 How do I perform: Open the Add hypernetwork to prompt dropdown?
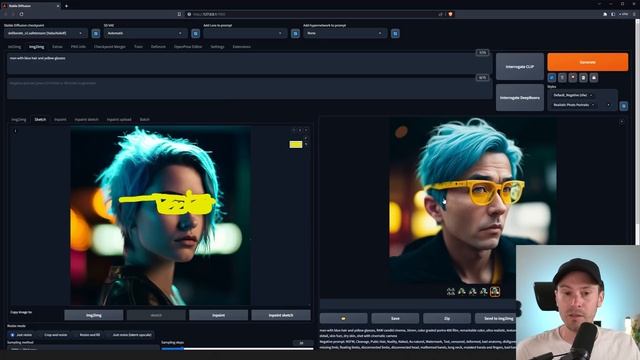345,33
